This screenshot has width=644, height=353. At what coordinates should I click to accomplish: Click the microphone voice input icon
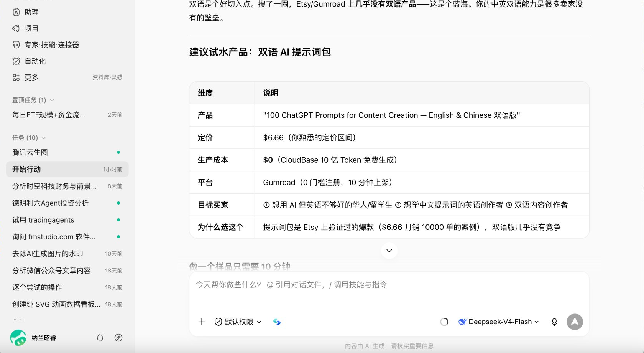[x=554, y=322]
